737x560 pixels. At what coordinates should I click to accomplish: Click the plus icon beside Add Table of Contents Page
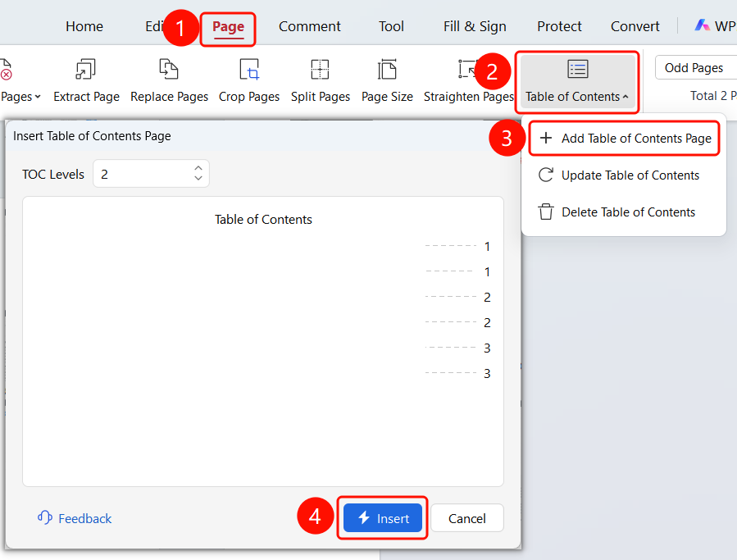coord(546,139)
